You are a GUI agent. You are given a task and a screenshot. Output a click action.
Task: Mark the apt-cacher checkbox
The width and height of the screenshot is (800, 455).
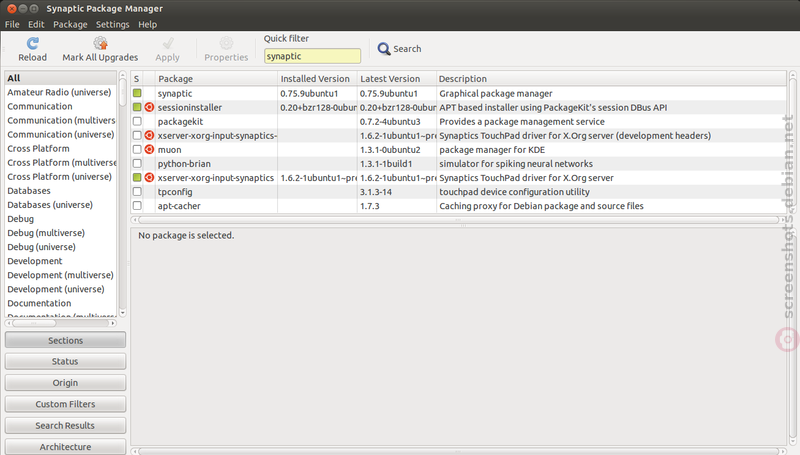(137, 206)
